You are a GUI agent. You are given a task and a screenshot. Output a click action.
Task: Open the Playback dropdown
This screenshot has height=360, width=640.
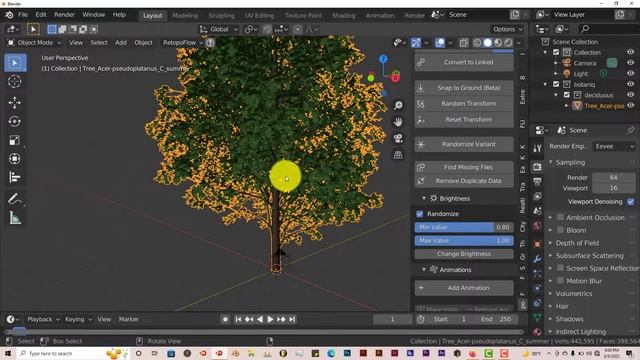43,319
